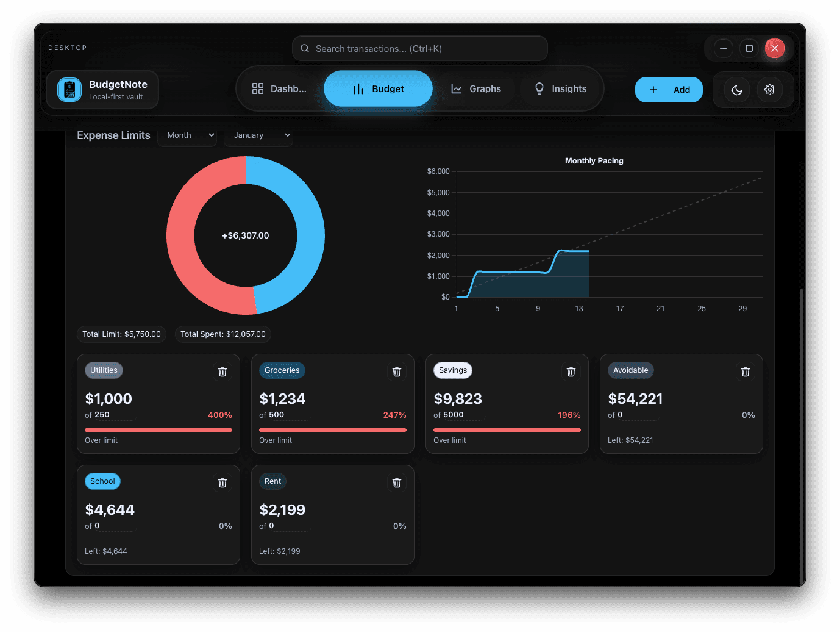Edit the Utilities limit value 250
840x632 pixels.
point(102,415)
